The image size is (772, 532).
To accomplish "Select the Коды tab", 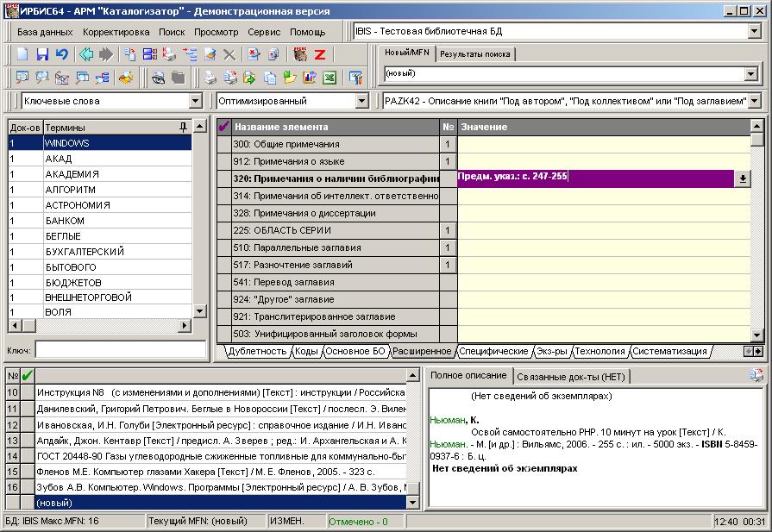I will click(x=306, y=351).
